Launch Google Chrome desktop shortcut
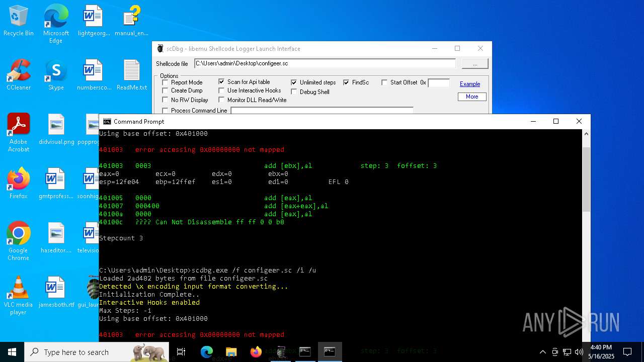Image resolution: width=644 pixels, height=362 pixels. [x=19, y=241]
